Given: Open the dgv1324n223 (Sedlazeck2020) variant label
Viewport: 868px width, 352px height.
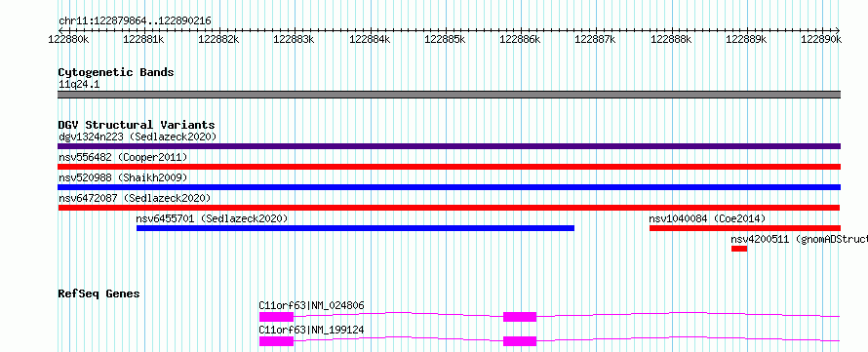Looking at the screenshot, I should 138,137.
